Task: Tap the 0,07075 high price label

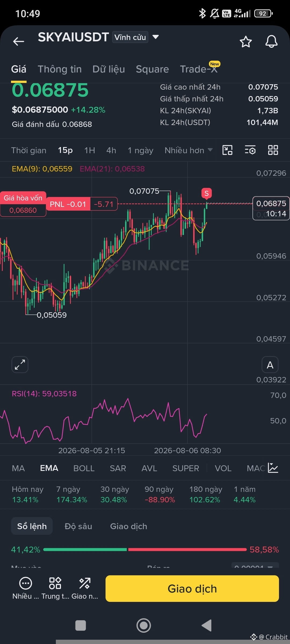Action: click(144, 191)
